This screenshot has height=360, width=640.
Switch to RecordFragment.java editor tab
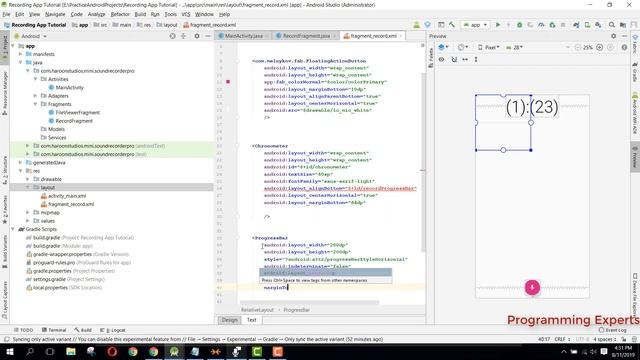coord(306,36)
